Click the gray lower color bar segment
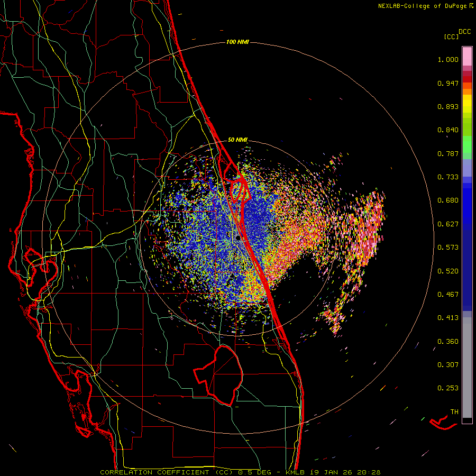Screen dimensions: 476x476 point(467,368)
